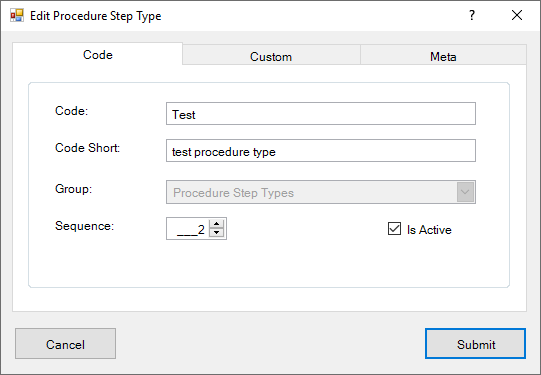
Task: Cancel the procedure step type edits
Action: (65, 344)
